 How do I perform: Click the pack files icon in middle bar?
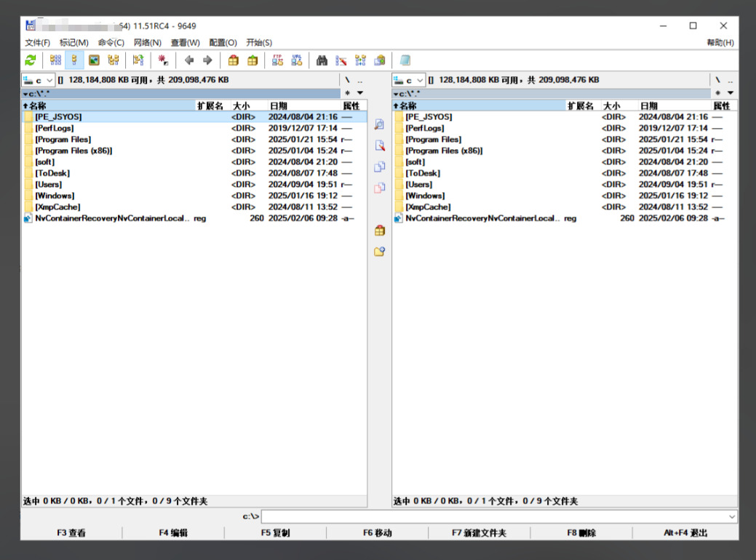379,231
